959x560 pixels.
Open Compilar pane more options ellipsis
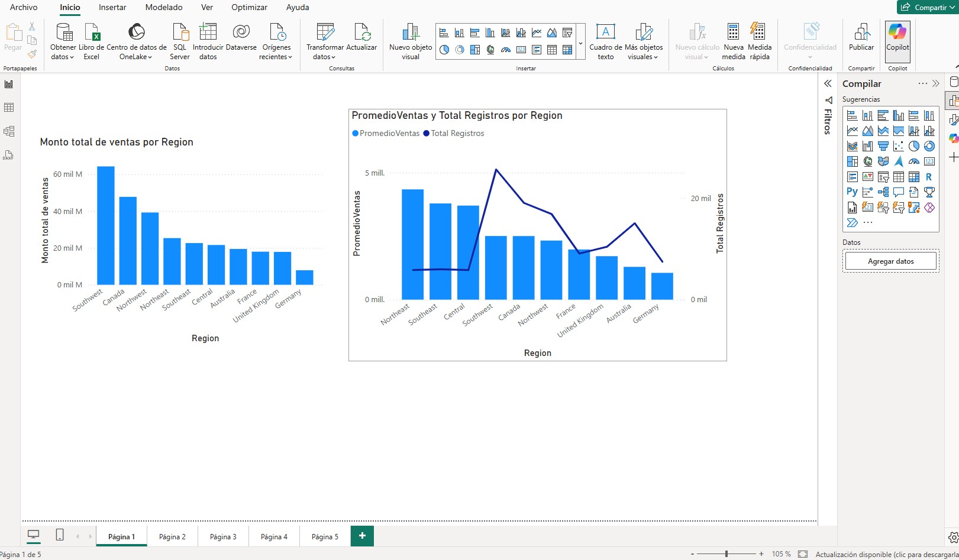tap(923, 83)
